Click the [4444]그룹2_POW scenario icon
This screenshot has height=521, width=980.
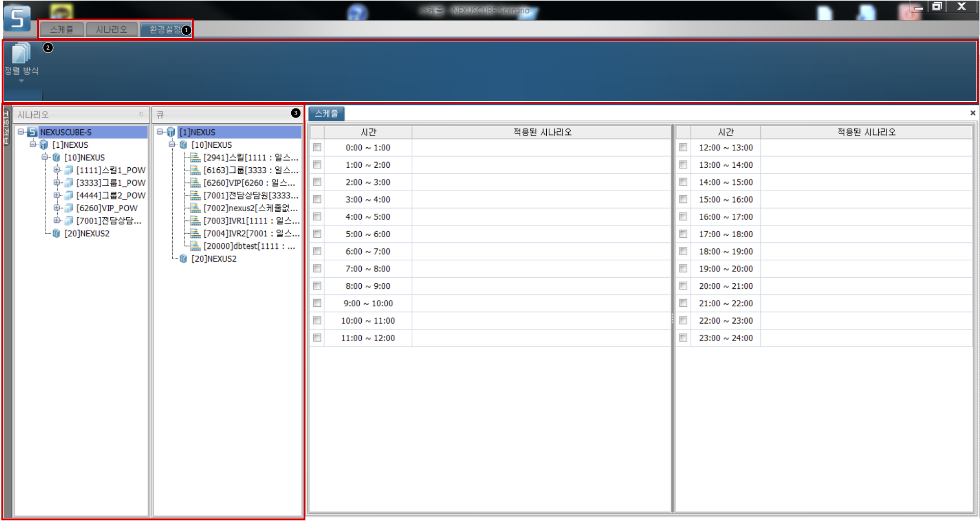pos(68,195)
